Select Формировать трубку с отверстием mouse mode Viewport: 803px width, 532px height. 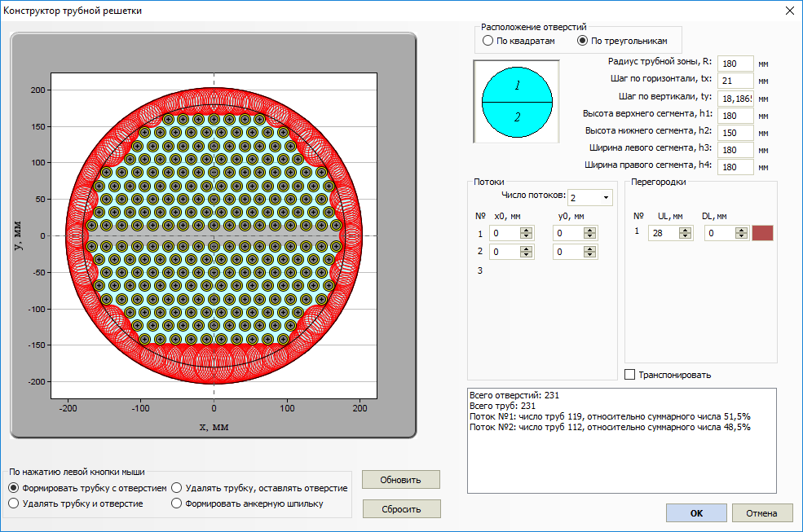click(88, 488)
